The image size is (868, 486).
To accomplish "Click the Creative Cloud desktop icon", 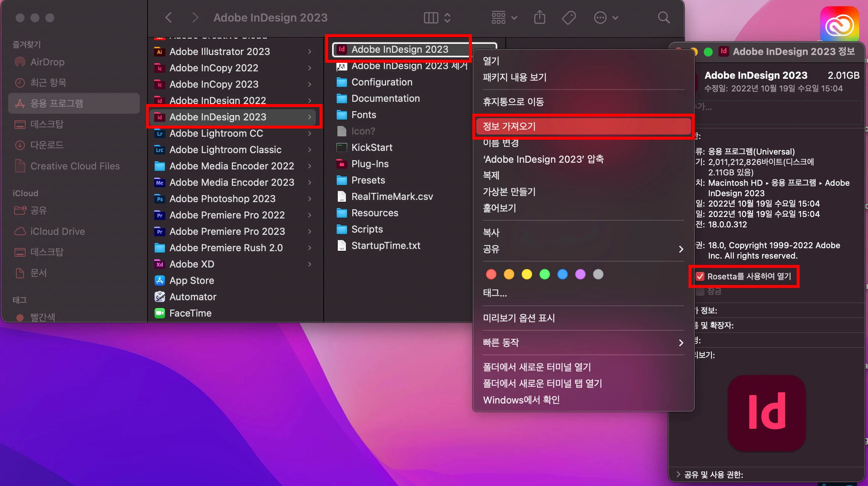I will 839,25.
